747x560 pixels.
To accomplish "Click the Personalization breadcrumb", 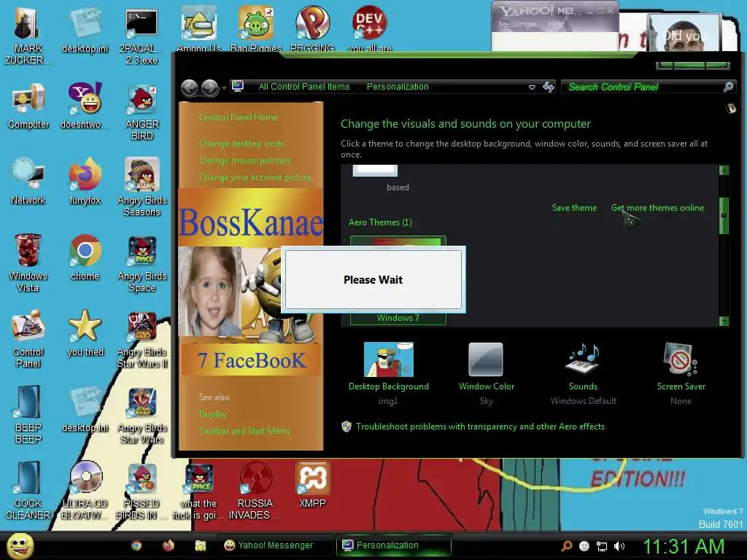I will point(398,87).
